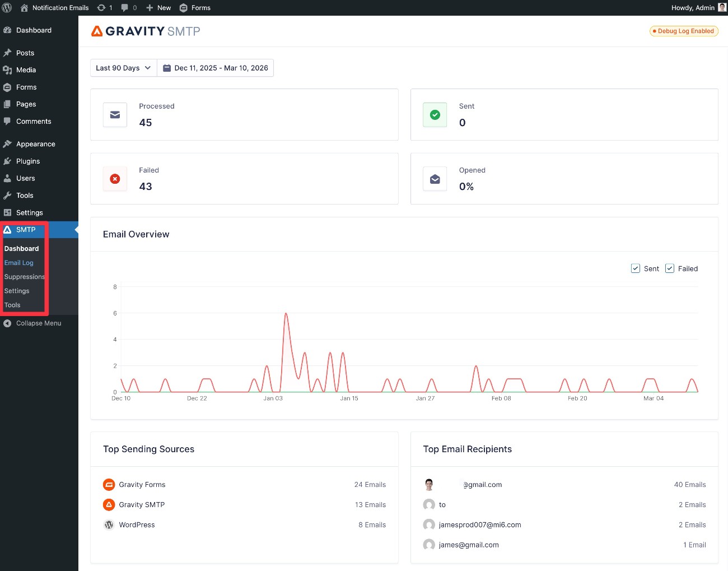
Task: Click the WordPress logo in admin bar
Action: click(7, 8)
